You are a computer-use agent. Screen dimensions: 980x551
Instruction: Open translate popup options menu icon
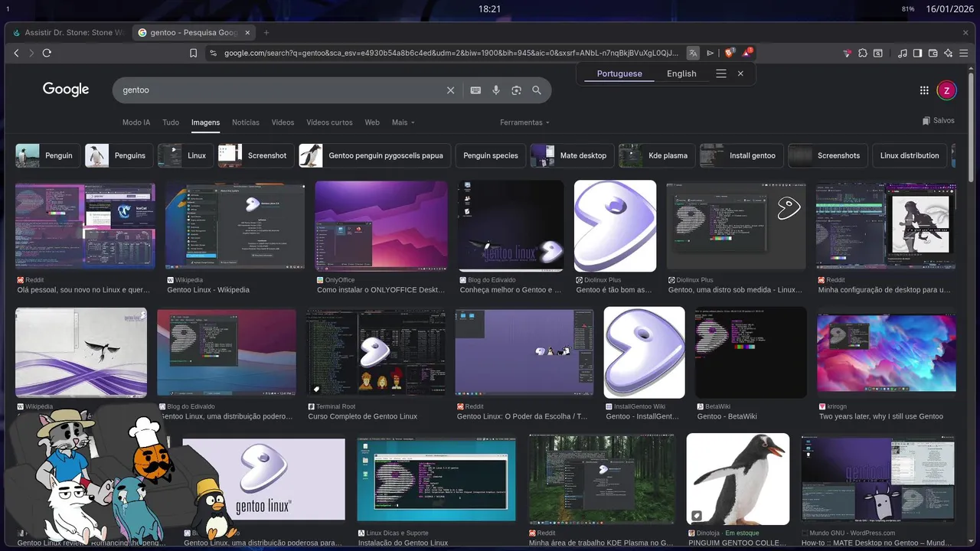(x=720, y=73)
